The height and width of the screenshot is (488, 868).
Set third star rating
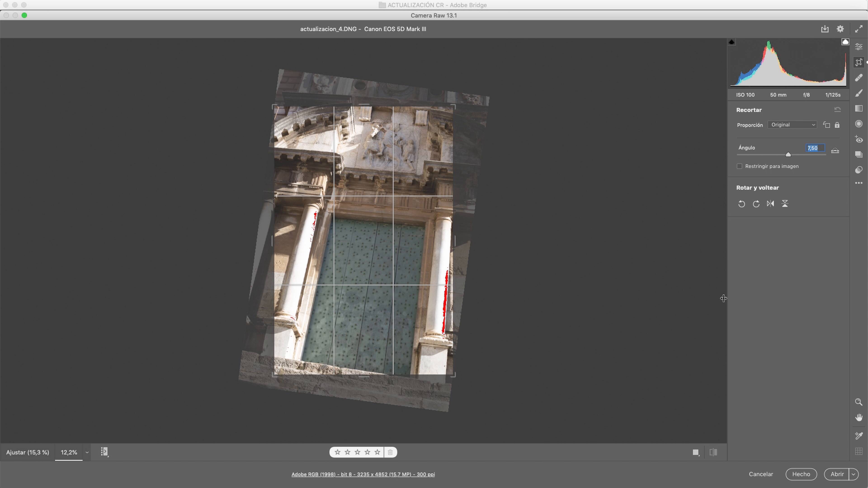(x=358, y=452)
